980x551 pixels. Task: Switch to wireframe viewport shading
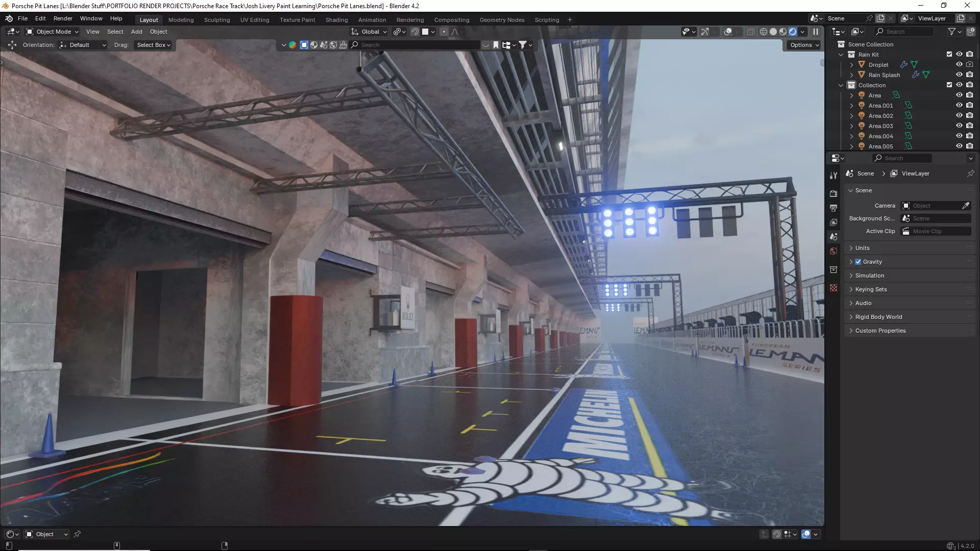tap(764, 32)
